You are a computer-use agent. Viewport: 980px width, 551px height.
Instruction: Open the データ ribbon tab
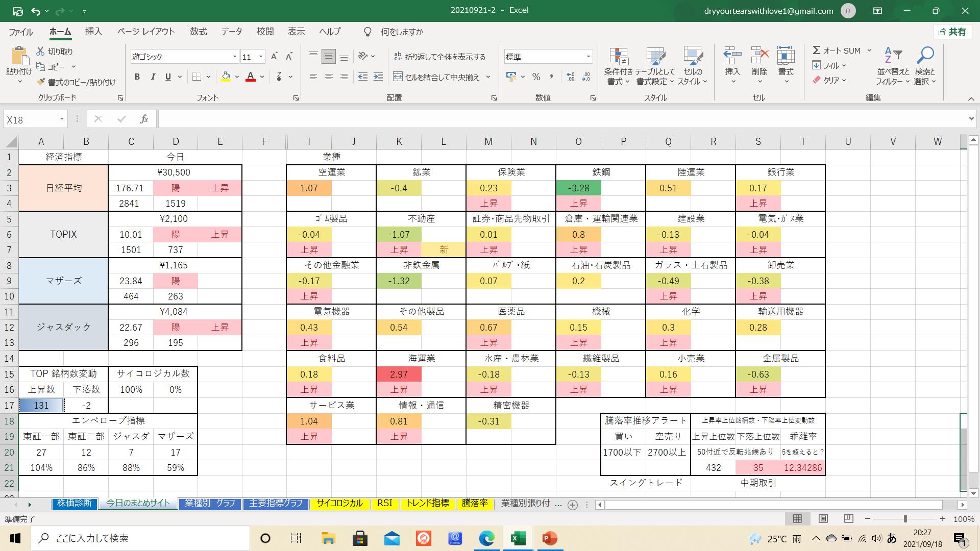click(231, 32)
